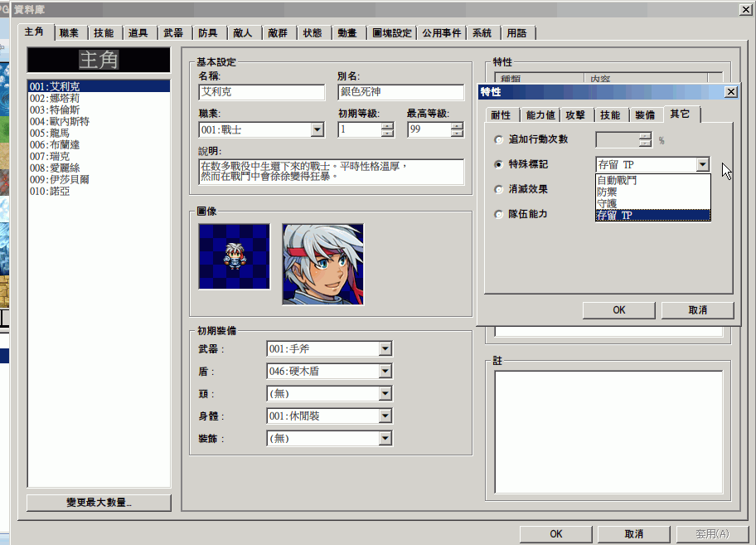Select actor 002:娜塔莉 in the list
The width and height of the screenshot is (756, 545).
[99, 99]
